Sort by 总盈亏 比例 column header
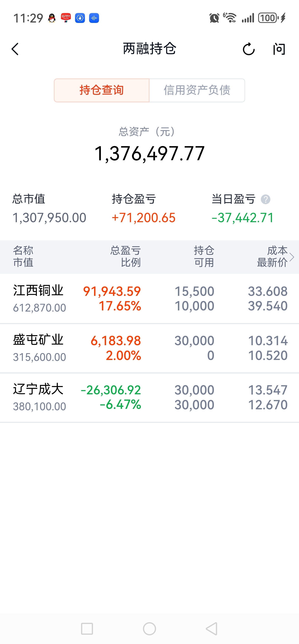The image size is (299, 644). [x=126, y=257]
